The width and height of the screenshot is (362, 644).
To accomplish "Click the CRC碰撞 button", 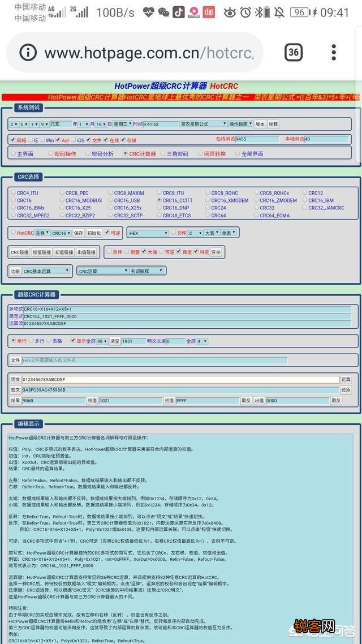I will coord(20,252).
